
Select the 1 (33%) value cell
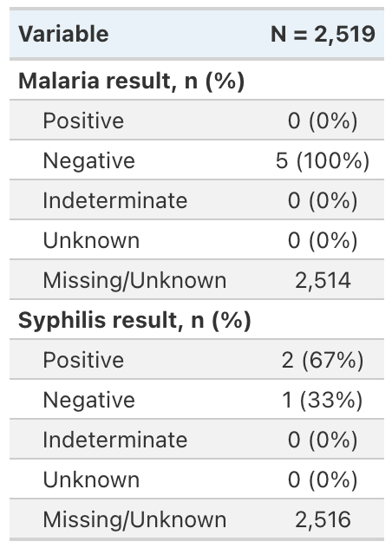tap(323, 400)
